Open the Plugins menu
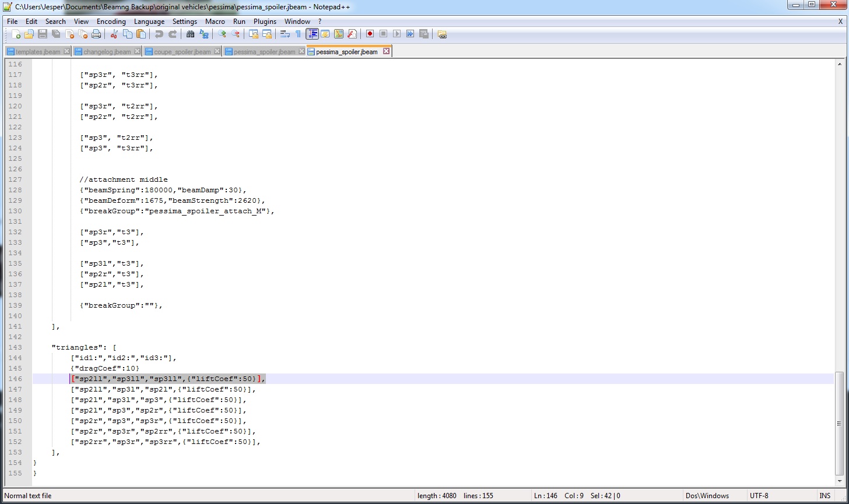849x504 pixels. pyautogui.click(x=265, y=22)
